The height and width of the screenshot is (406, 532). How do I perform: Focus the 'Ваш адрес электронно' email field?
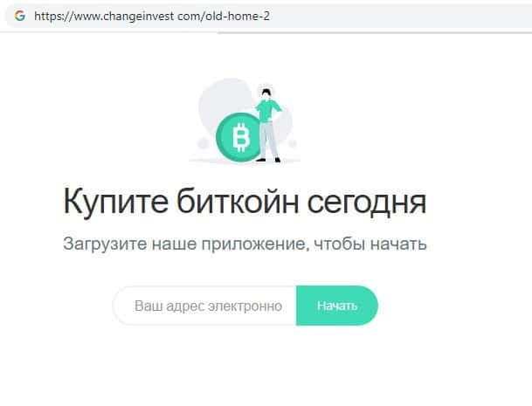tap(204, 306)
